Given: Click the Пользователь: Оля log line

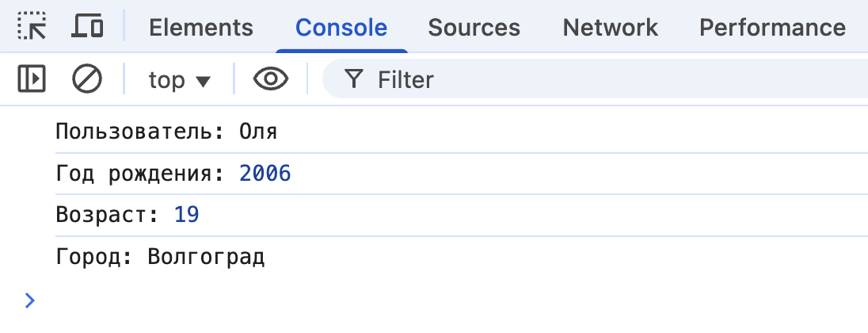Looking at the screenshot, I should point(166,131).
